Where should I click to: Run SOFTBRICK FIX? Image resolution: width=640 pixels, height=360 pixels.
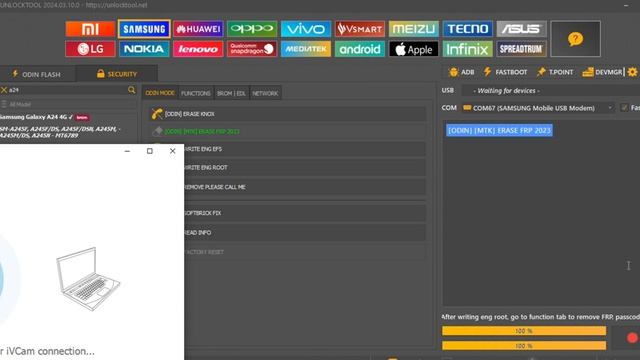point(305,213)
